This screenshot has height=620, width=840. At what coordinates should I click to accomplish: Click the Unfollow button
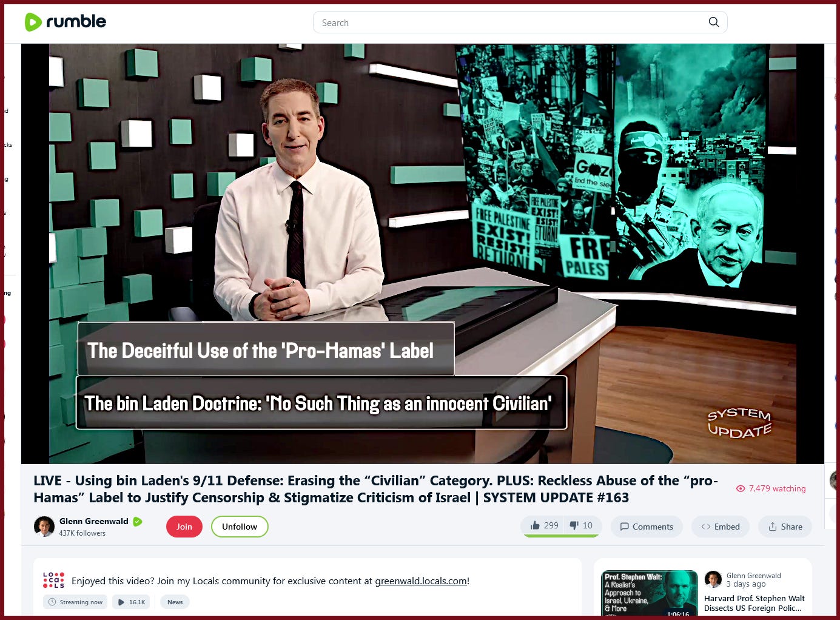point(240,527)
